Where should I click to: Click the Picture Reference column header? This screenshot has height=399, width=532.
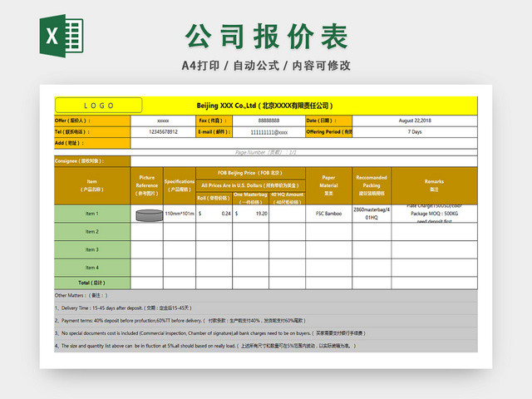click(x=147, y=185)
